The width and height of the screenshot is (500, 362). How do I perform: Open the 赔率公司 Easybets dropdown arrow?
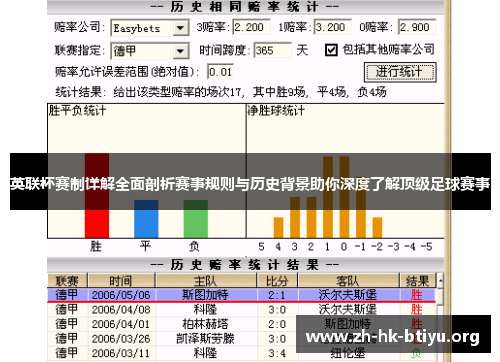[180, 28]
